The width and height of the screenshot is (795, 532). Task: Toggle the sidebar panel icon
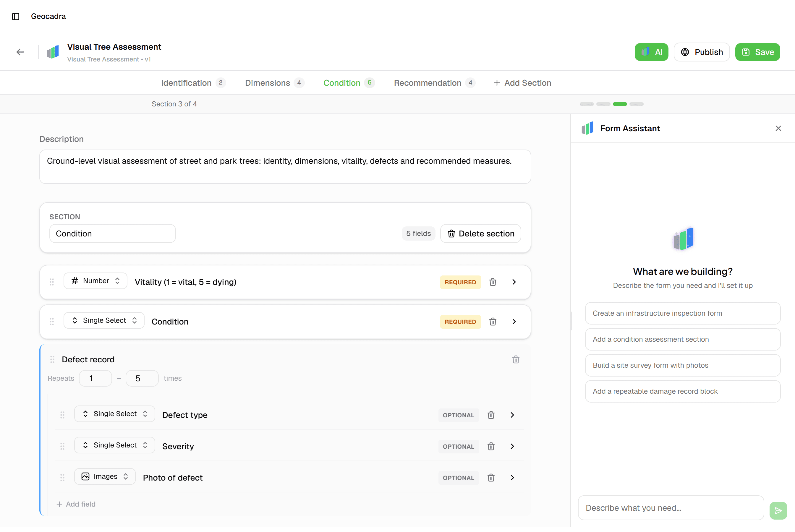click(x=16, y=16)
